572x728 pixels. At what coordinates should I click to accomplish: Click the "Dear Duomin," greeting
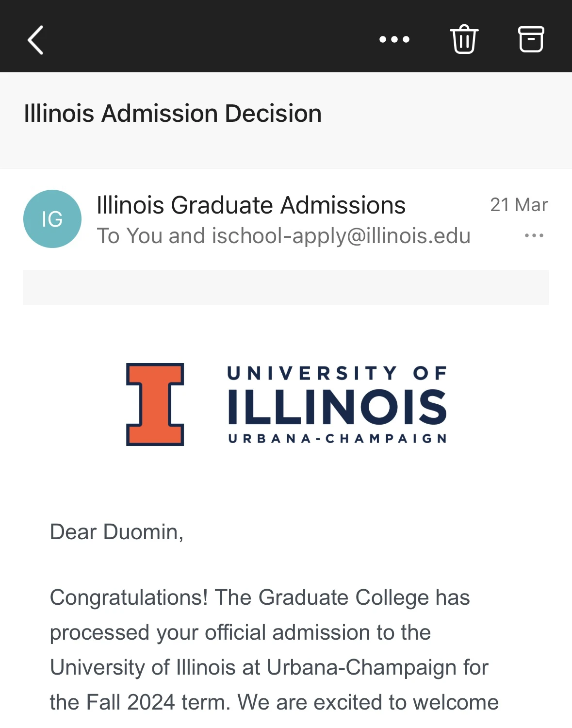116,532
